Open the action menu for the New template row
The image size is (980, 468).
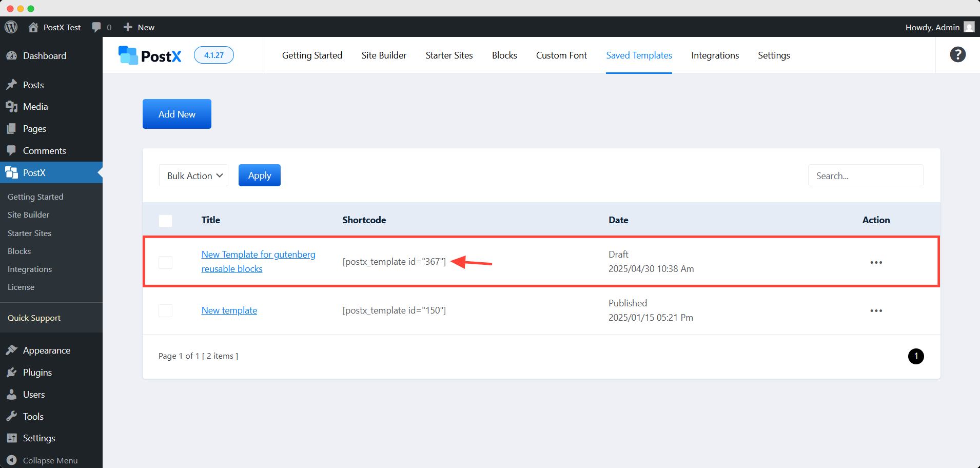click(x=876, y=310)
